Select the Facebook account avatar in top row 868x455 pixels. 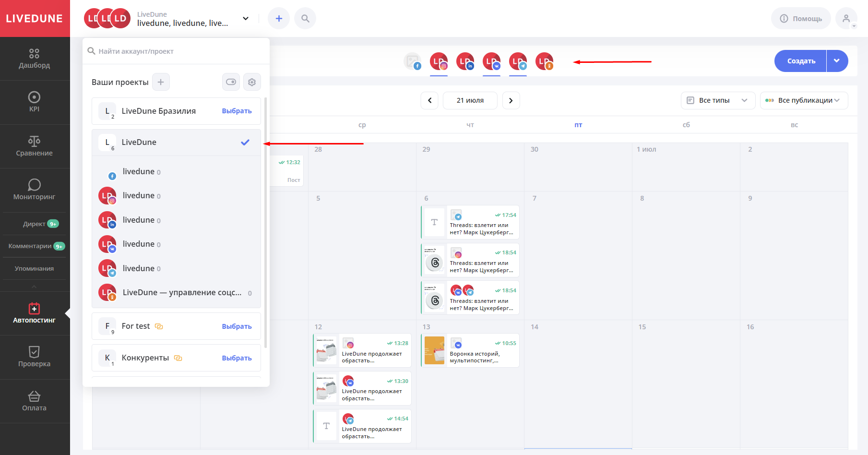[413, 61]
